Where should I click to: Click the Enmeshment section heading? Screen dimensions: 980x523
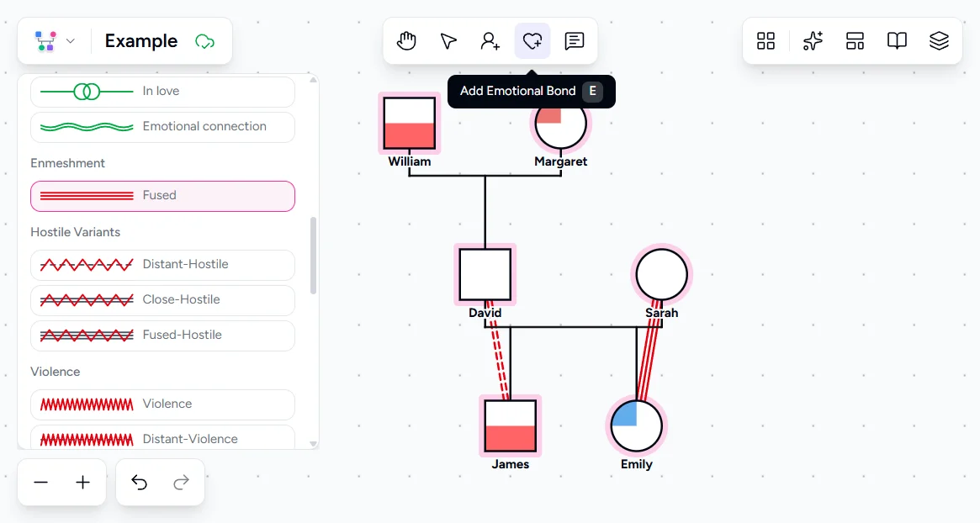67,163
